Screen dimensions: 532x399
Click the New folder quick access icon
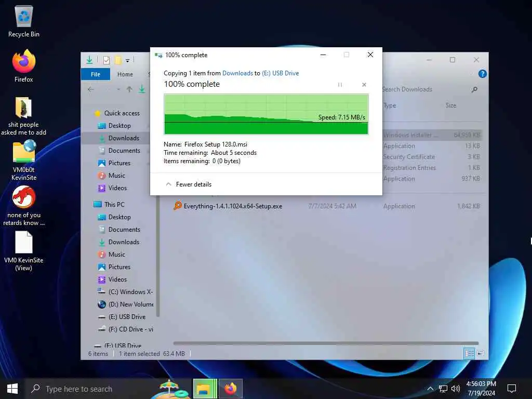[x=118, y=60]
